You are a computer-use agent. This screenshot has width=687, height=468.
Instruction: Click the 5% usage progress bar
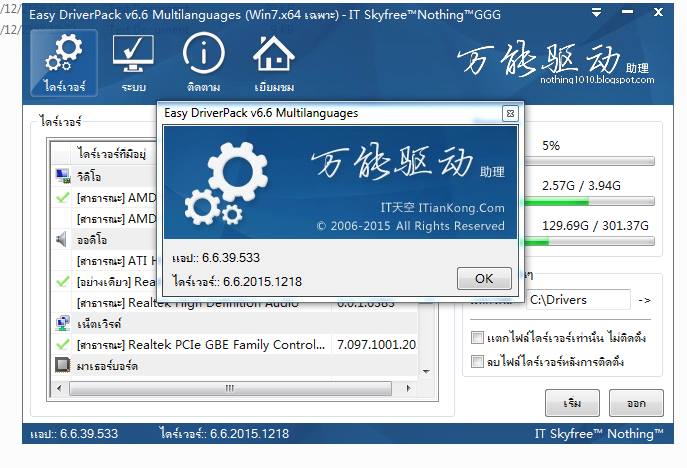click(589, 162)
